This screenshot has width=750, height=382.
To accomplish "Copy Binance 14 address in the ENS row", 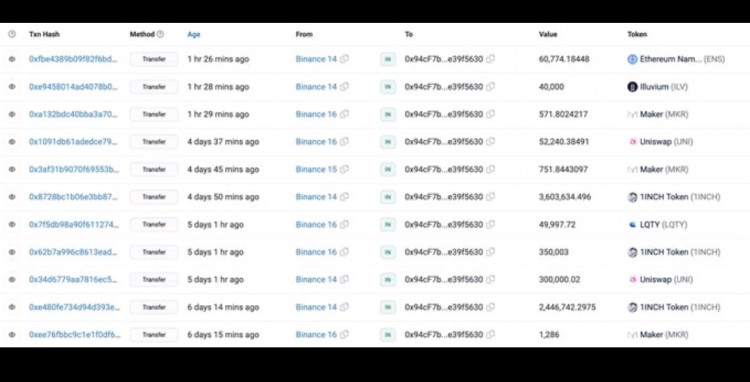I will pyautogui.click(x=344, y=59).
